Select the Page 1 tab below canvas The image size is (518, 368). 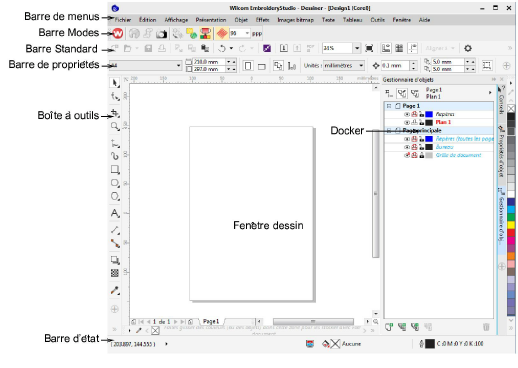click(x=211, y=322)
